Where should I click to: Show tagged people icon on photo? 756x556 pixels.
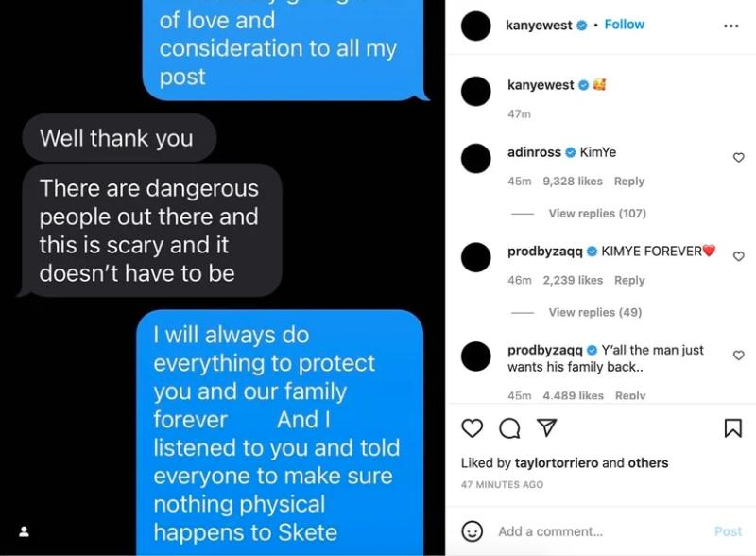(x=24, y=531)
